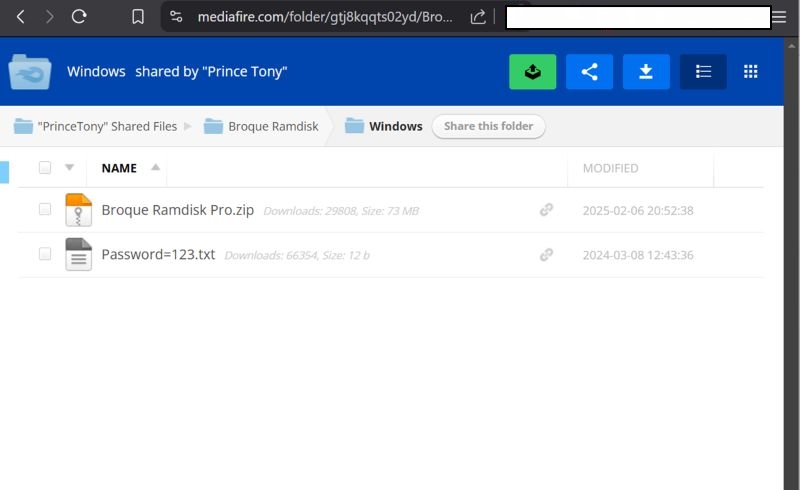
Task: Copy link icon for Password=123.txt
Action: coord(546,255)
